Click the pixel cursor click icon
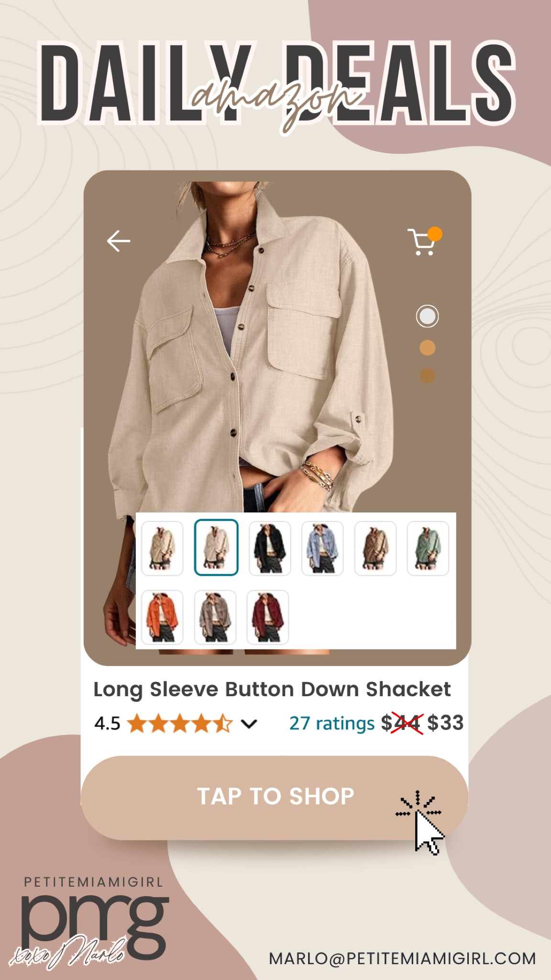This screenshot has height=980, width=551. [x=420, y=823]
